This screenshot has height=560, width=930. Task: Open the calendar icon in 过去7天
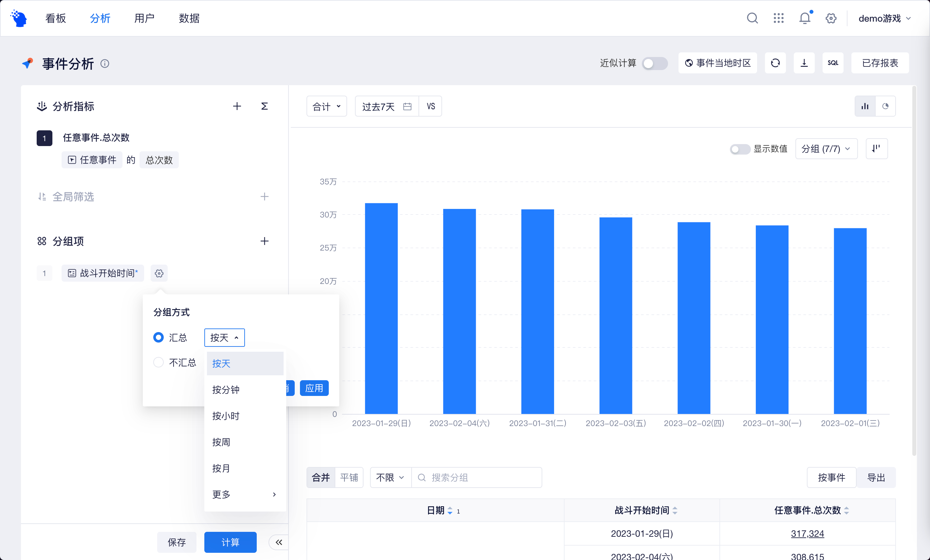tap(407, 106)
